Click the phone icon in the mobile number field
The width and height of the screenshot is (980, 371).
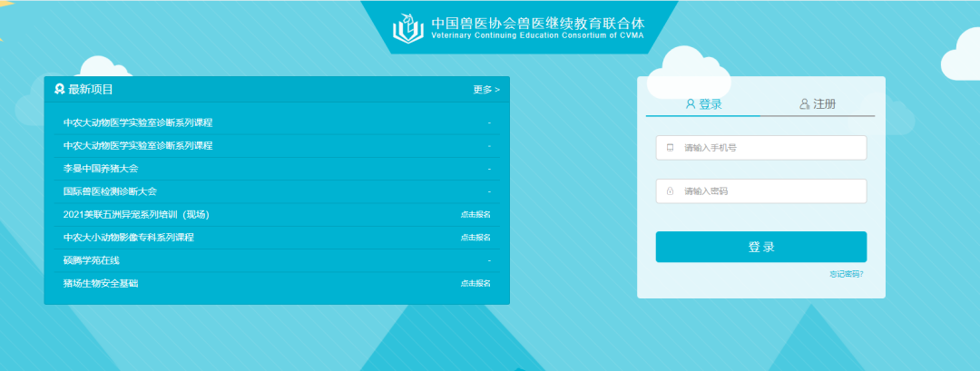coord(670,148)
